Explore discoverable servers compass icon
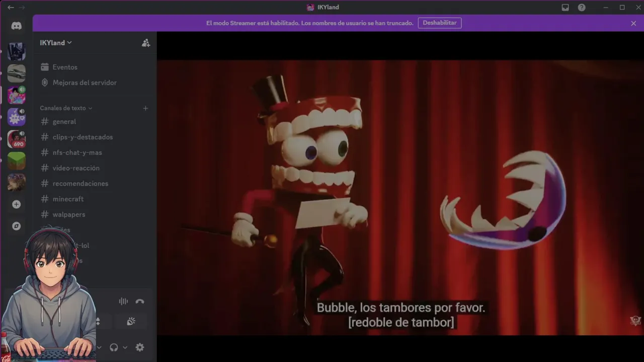 17,226
